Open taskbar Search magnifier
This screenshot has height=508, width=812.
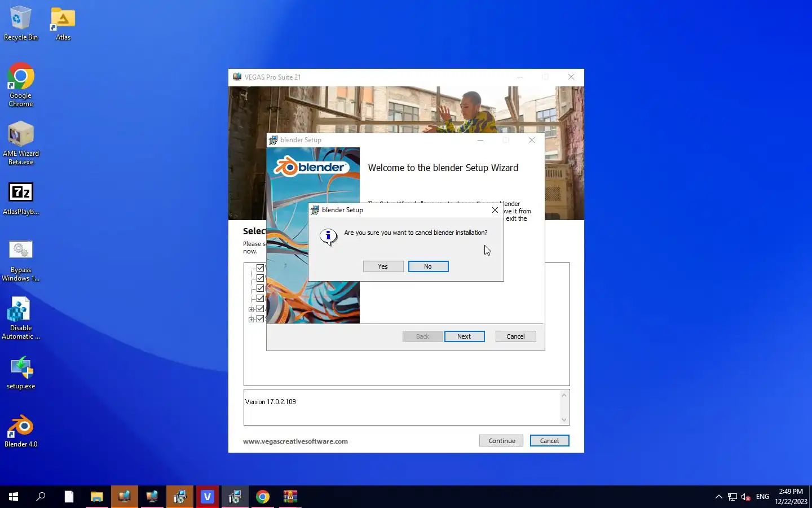click(41, 497)
